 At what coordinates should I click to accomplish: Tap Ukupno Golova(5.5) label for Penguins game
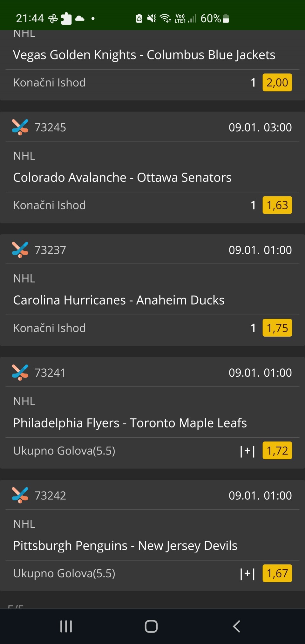pyautogui.click(x=64, y=573)
